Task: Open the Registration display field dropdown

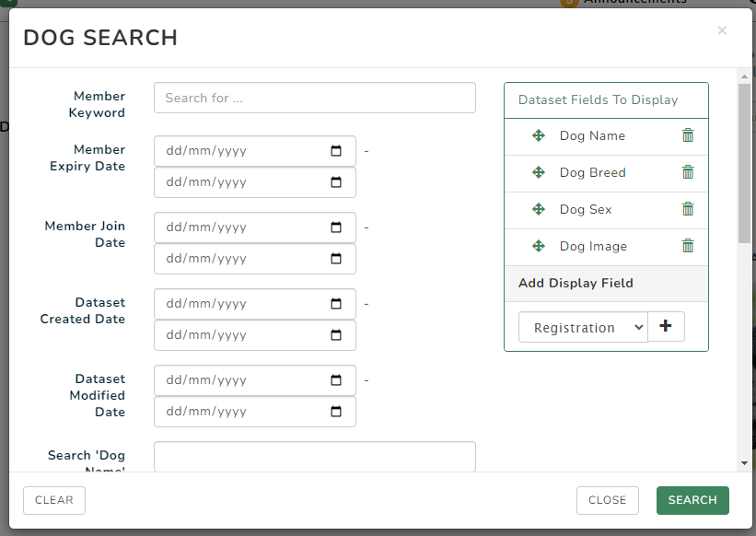Action: click(583, 327)
